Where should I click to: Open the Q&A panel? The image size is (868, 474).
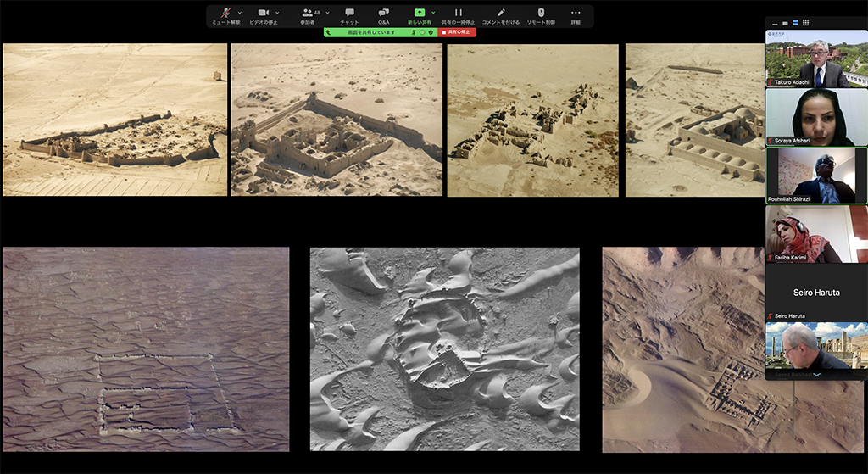383,14
